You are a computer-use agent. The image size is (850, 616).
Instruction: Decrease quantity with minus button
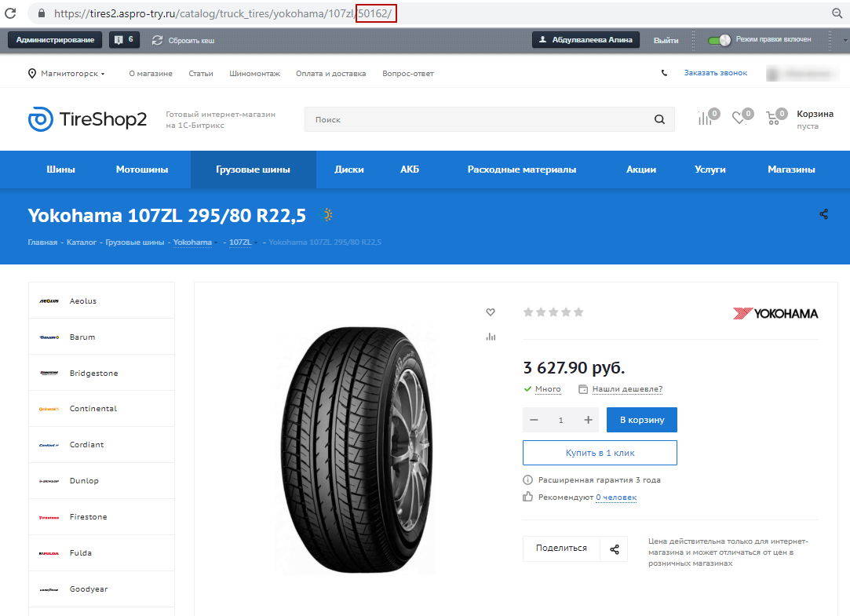534,420
